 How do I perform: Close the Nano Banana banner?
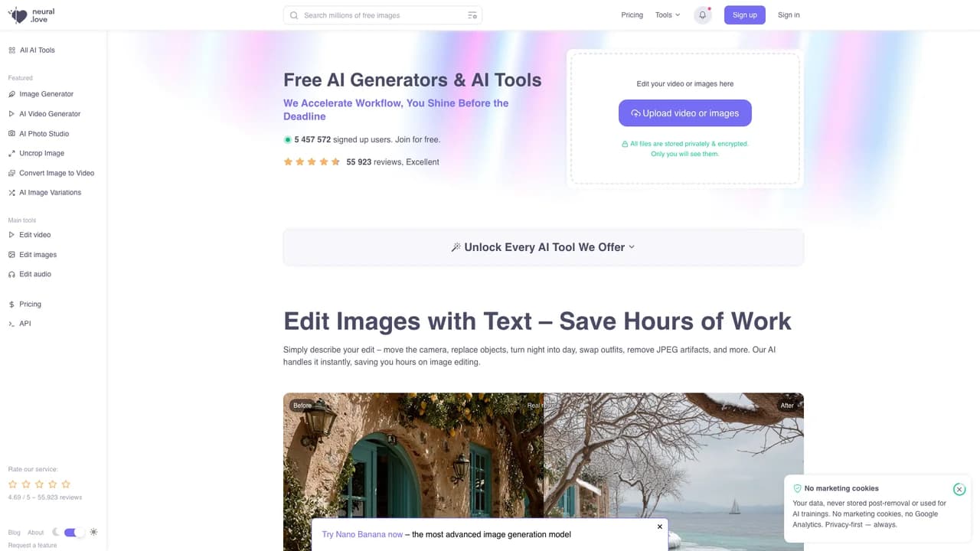coord(660,527)
